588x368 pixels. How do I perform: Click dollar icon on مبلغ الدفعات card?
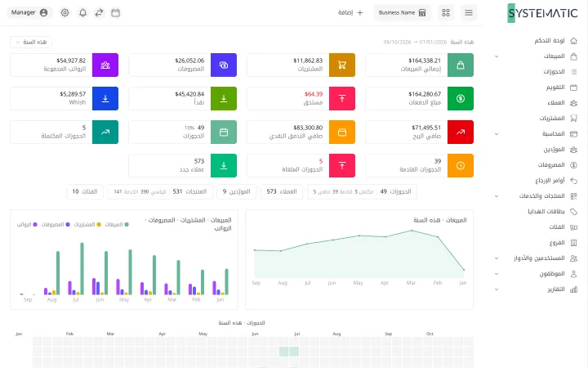tap(461, 98)
